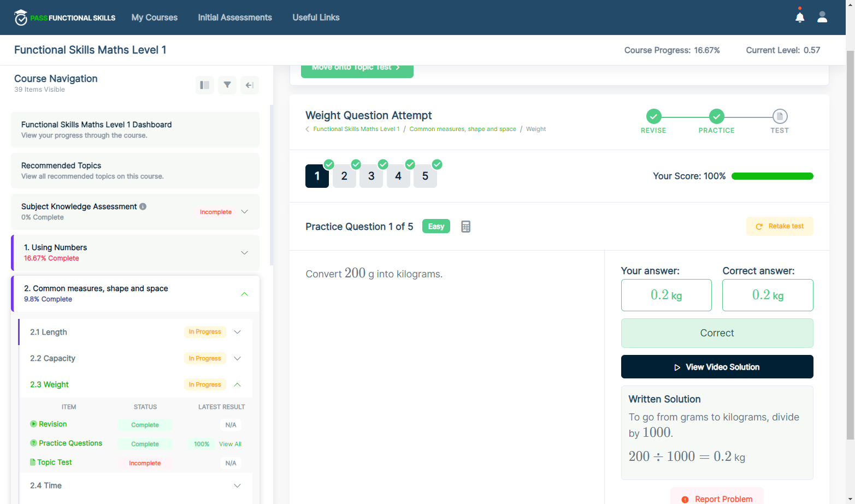The width and height of the screenshot is (855, 504).
Task: Go to practice question 1
Action: click(x=317, y=176)
